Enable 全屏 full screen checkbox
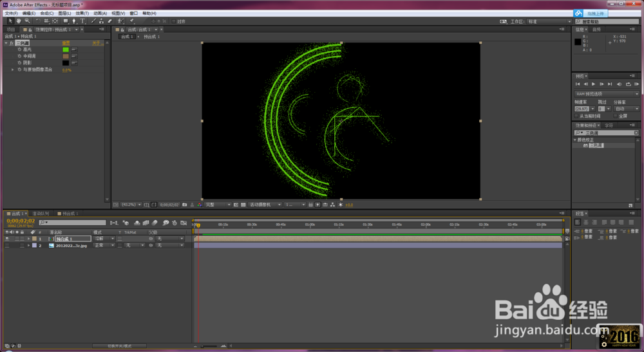 click(x=615, y=116)
